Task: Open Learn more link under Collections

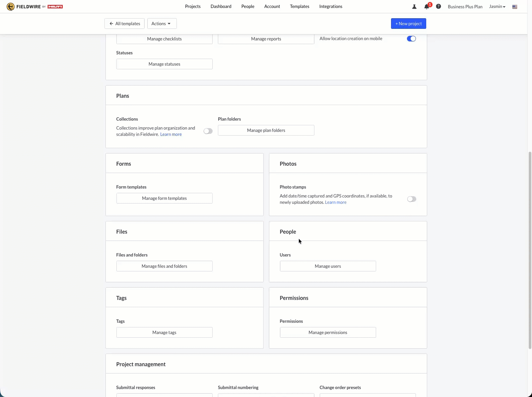Action: point(171,135)
